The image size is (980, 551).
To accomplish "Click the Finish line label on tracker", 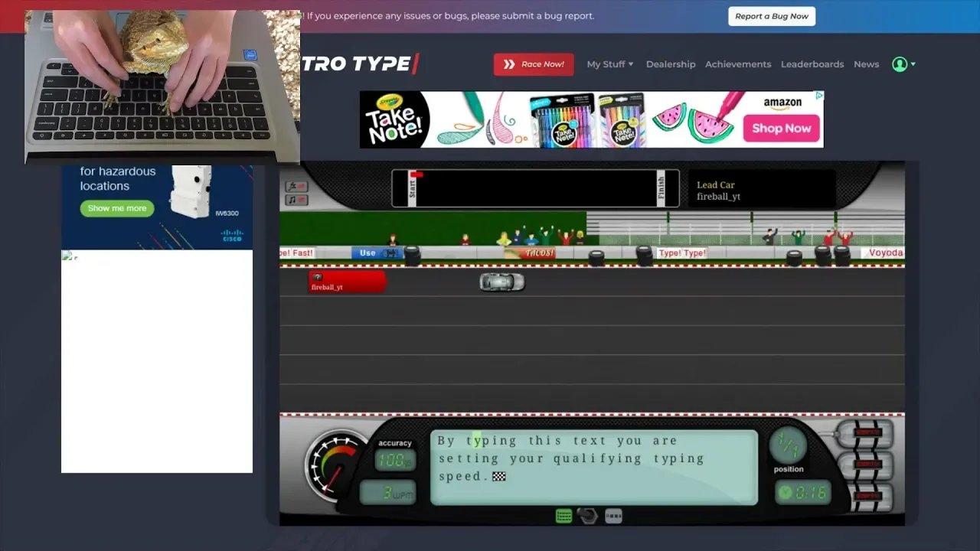I will pos(661,187).
